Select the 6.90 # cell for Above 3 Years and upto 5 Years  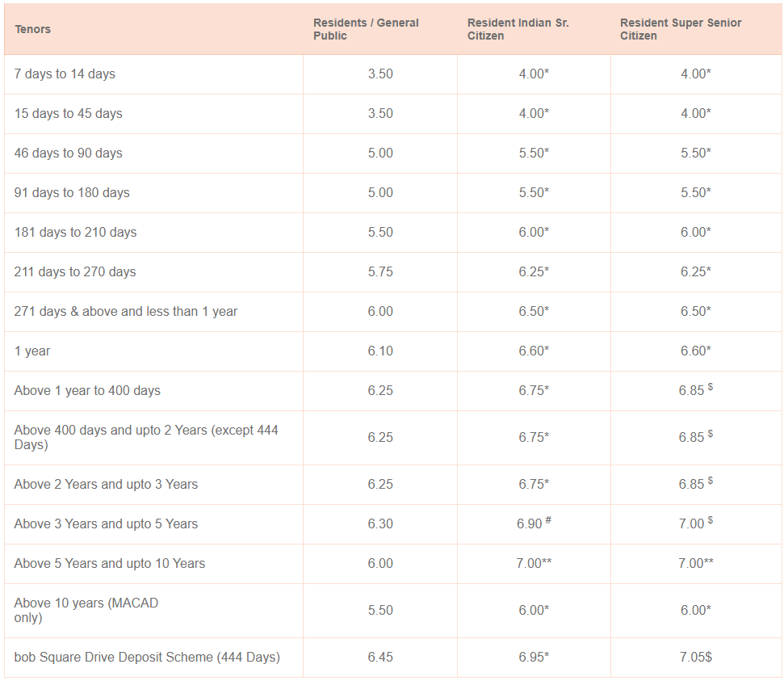(x=535, y=523)
